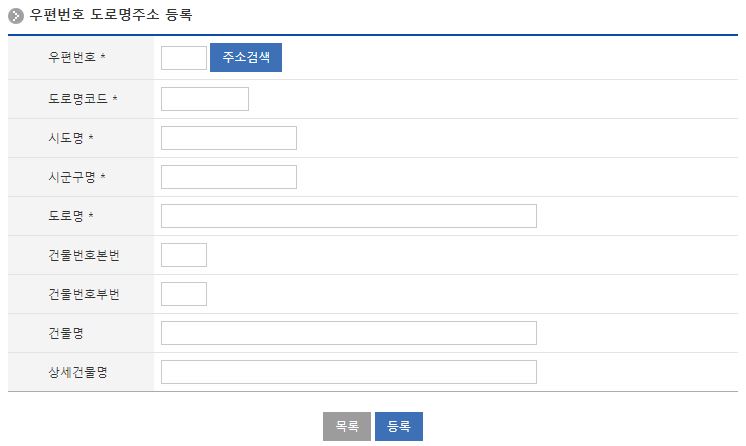
Task: Focus the 건물번호부번 input box
Action: coord(183,294)
